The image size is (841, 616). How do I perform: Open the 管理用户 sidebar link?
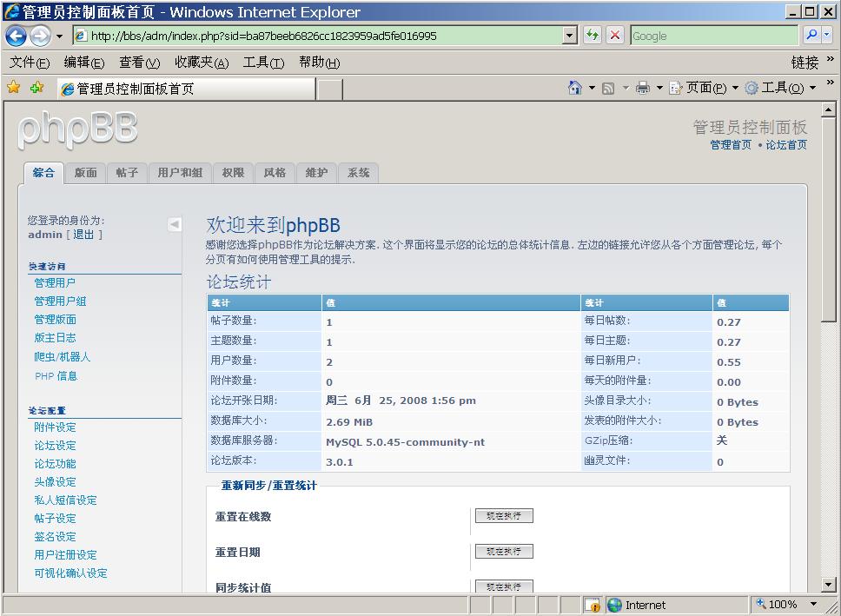coord(55,282)
